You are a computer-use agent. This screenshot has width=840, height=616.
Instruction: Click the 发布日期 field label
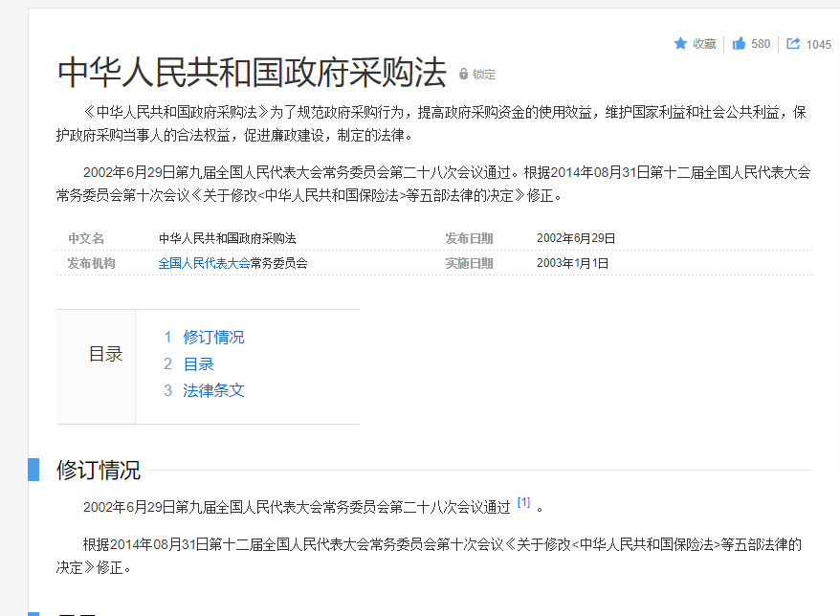point(470,238)
